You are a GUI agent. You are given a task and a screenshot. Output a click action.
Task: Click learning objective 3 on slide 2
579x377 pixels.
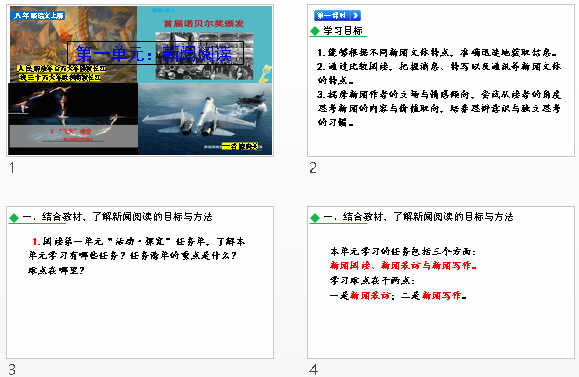(439, 108)
